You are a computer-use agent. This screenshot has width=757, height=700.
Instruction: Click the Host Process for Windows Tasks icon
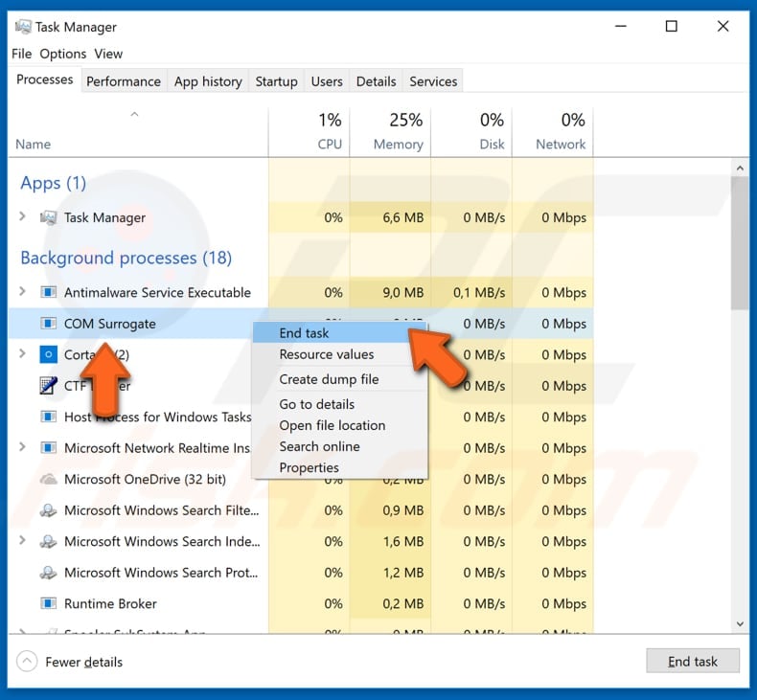coord(49,418)
